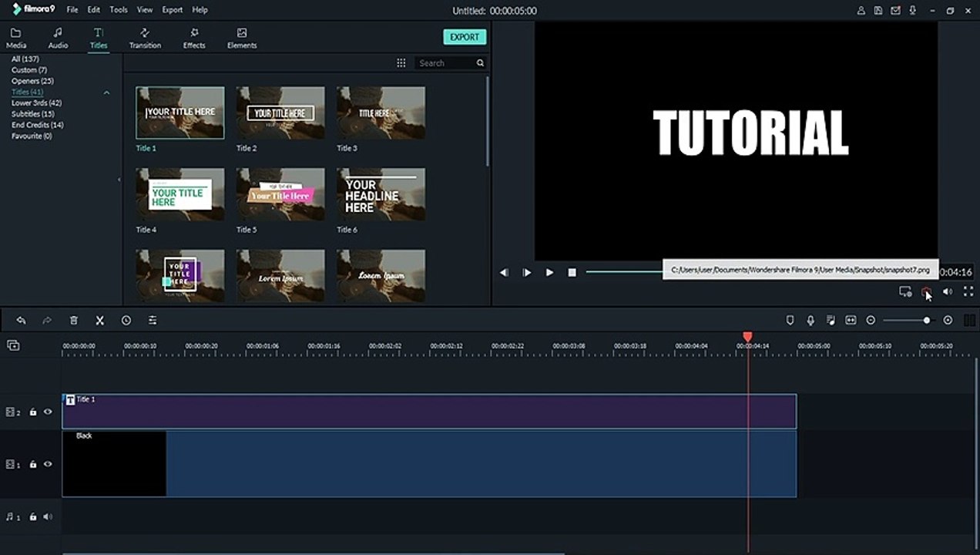Click the Search input field

(x=445, y=63)
